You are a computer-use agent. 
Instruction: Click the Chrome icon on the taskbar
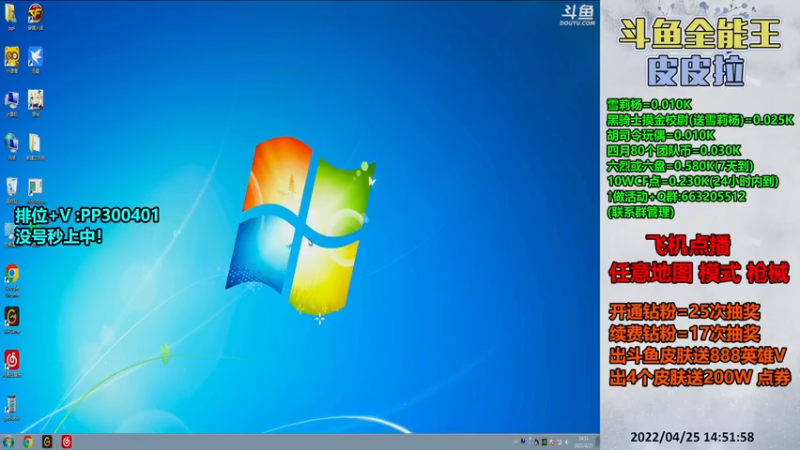point(28,442)
